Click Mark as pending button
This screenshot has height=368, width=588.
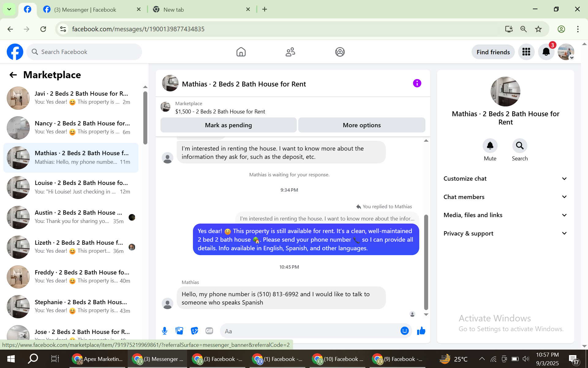[x=228, y=125]
